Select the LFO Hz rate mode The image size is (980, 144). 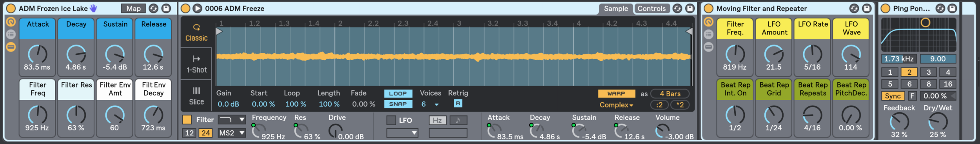437,120
